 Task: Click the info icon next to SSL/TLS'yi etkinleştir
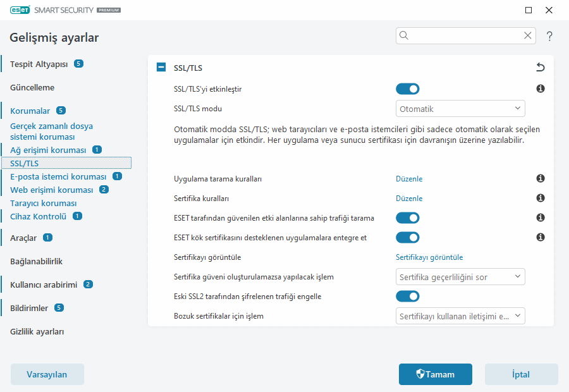(x=540, y=89)
